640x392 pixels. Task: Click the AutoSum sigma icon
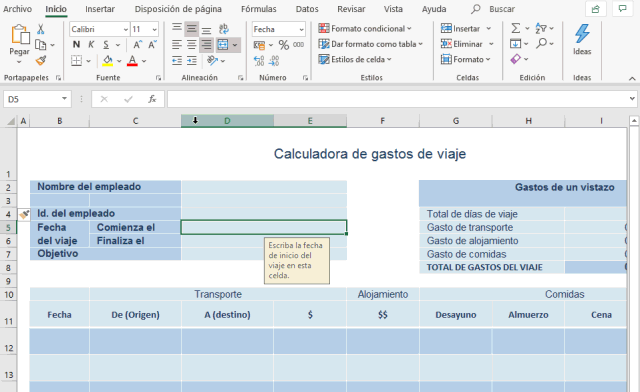coord(516,28)
